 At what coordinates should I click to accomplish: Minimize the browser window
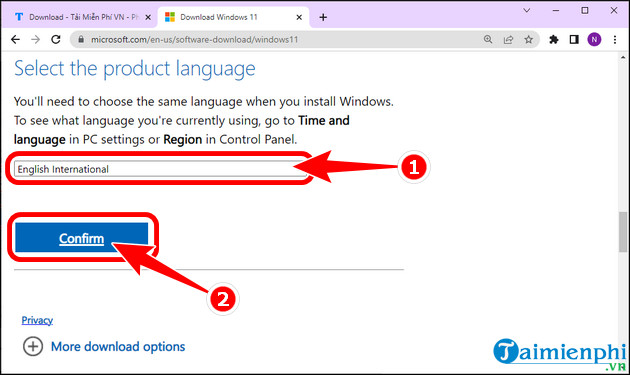tap(556, 11)
